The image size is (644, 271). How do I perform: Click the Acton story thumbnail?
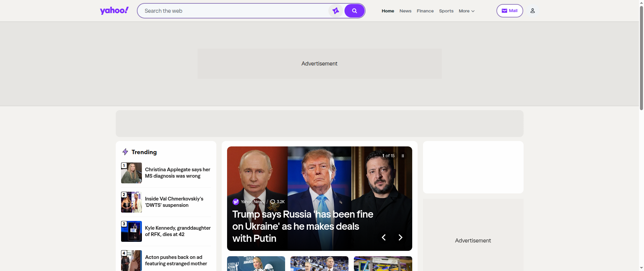coord(131,261)
